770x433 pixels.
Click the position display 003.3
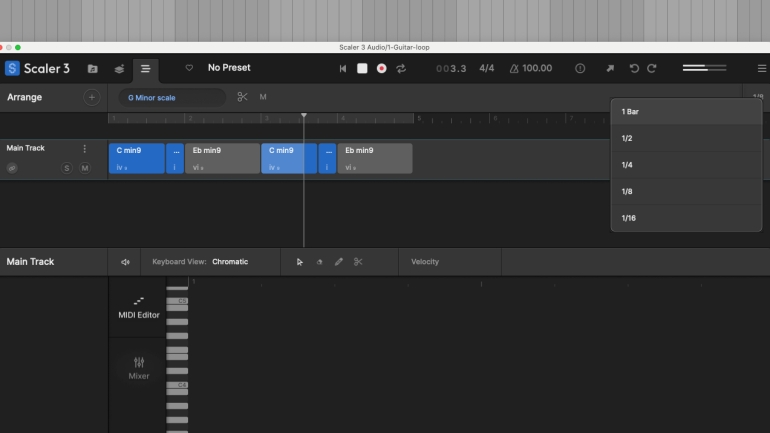click(451, 68)
